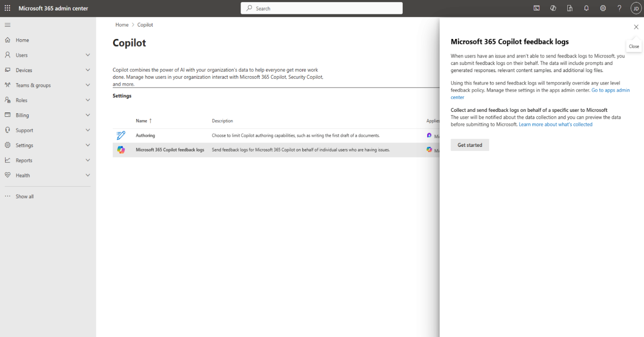Viewport: 644px width, 337px height.
Task: Select the Authoring settings row
Action: (276, 136)
